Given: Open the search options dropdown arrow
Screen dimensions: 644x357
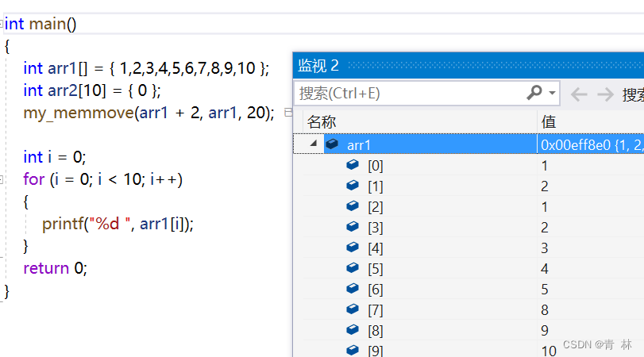Looking at the screenshot, I should pos(553,93).
